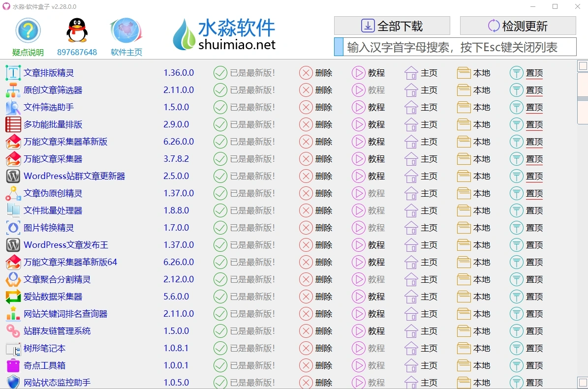
Task: Open the 主页 house icon for 多功能批量排版
Action: tap(411, 124)
